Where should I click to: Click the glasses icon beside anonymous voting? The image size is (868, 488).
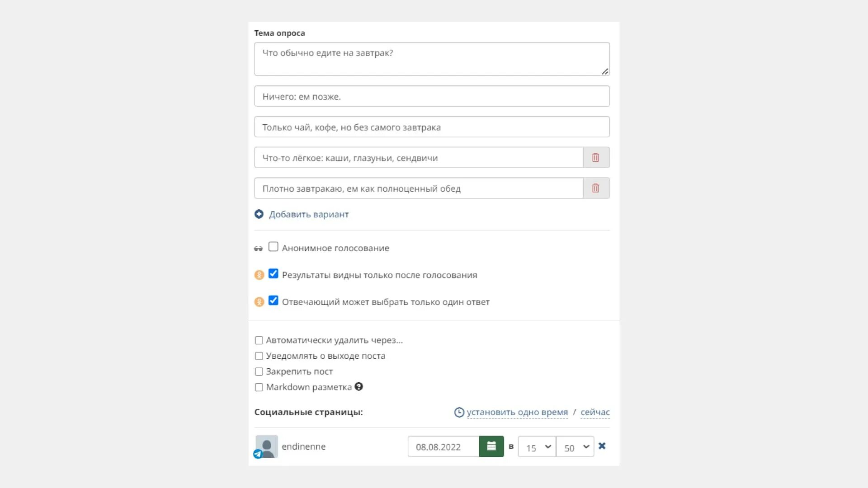click(258, 249)
